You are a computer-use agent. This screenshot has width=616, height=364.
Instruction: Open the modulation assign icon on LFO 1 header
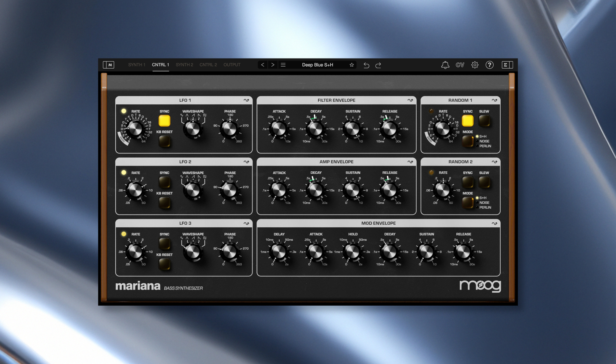[246, 100]
